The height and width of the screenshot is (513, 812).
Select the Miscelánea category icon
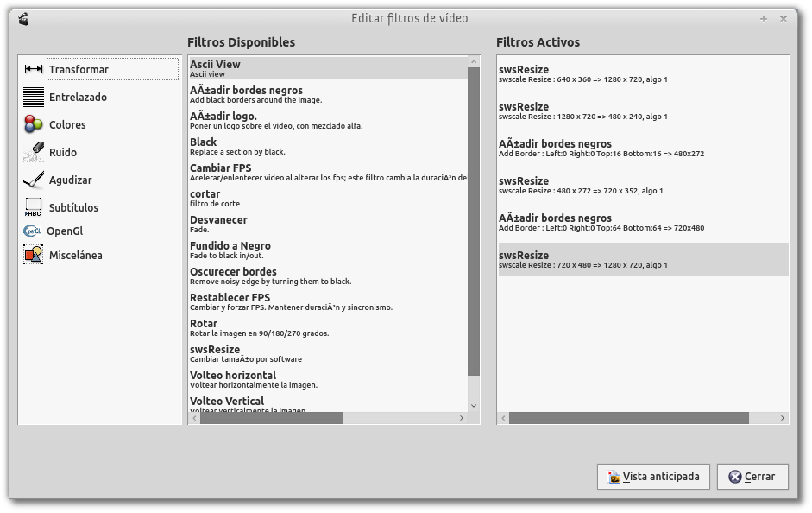pos(34,255)
